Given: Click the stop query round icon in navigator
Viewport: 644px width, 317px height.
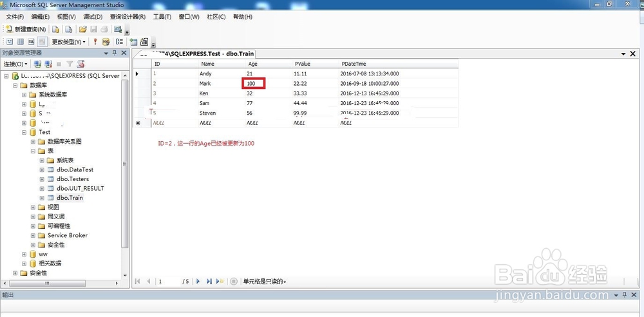Looking at the screenshot, I should [x=234, y=282].
